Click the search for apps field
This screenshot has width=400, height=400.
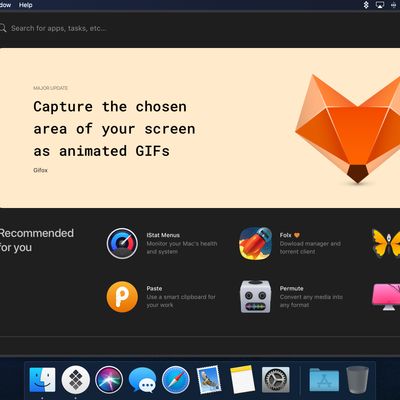pyautogui.click(x=59, y=28)
